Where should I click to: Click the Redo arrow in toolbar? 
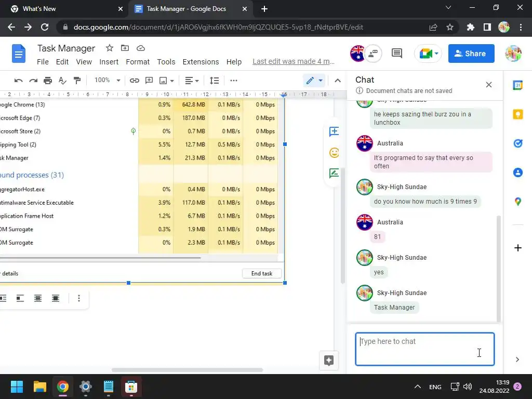pyautogui.click(x=33, y=81)
